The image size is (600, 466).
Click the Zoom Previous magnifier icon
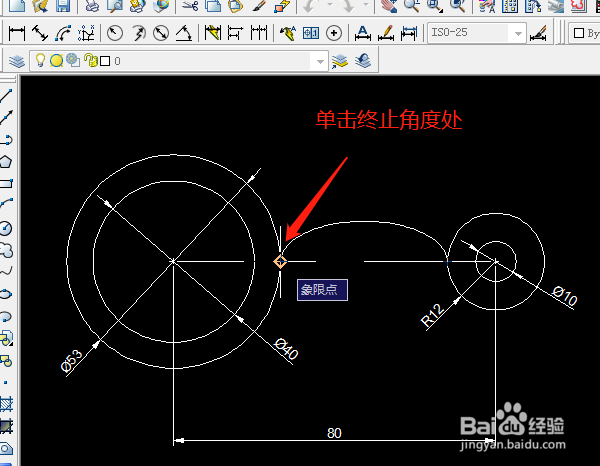(x=457, y=6)
